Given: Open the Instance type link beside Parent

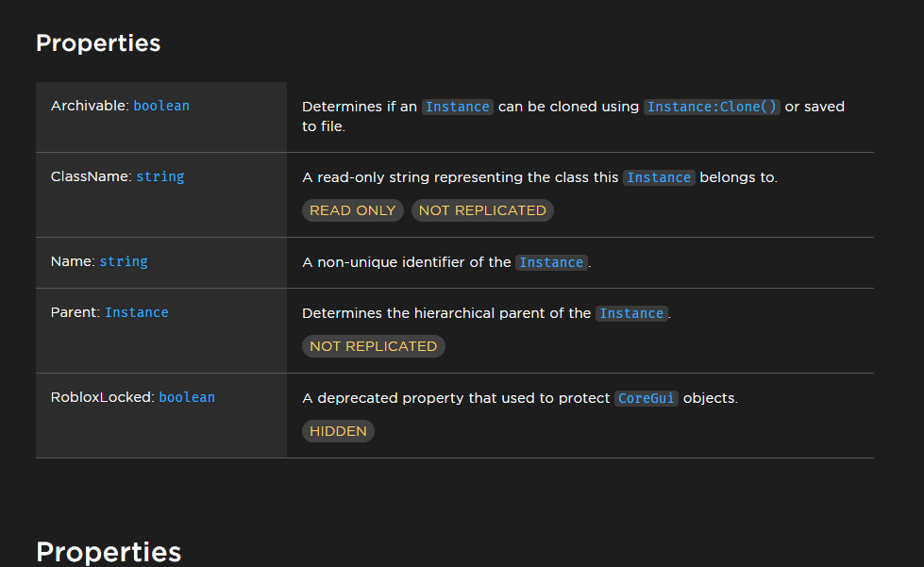Looking at the screenshot, I should click(x=137, y=312).
